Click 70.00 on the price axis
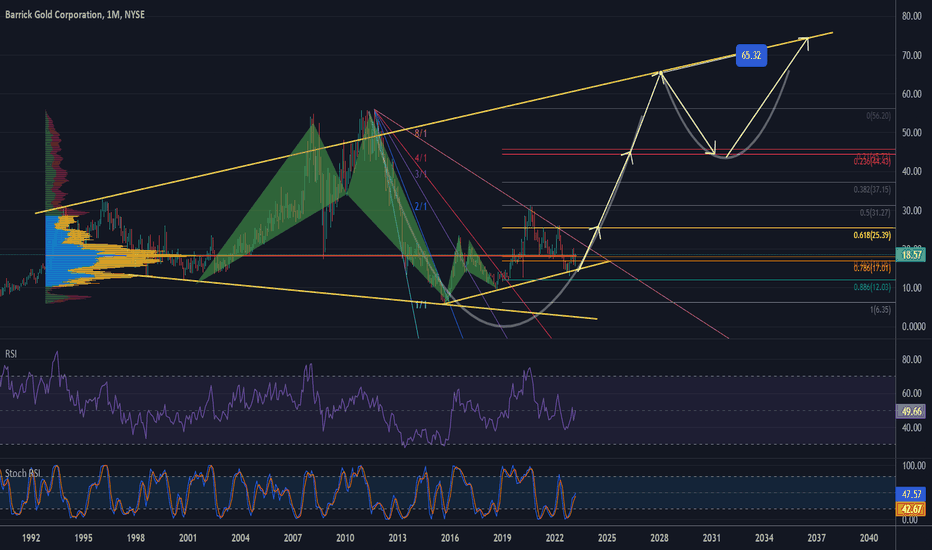This screenshot has height=550, width=932. [912, 55]
